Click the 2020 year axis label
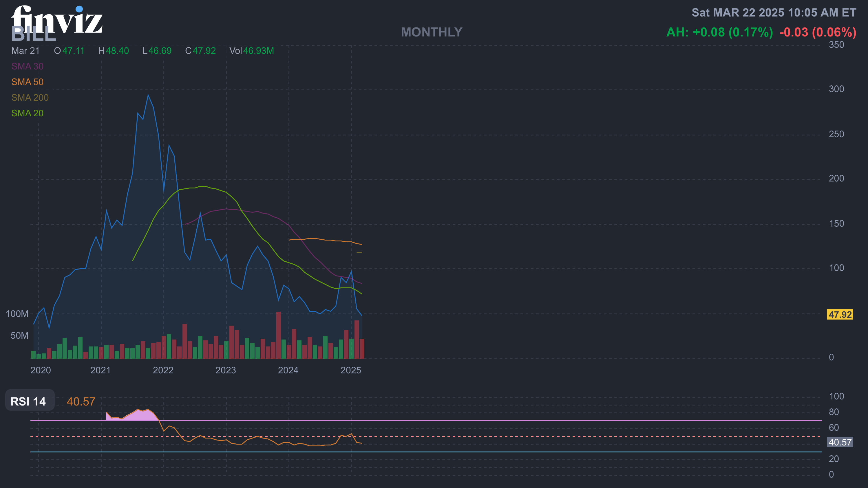Image resolution: width=868 pixels, height=488 pixels. pyautogui.click(x=41, y=370)
